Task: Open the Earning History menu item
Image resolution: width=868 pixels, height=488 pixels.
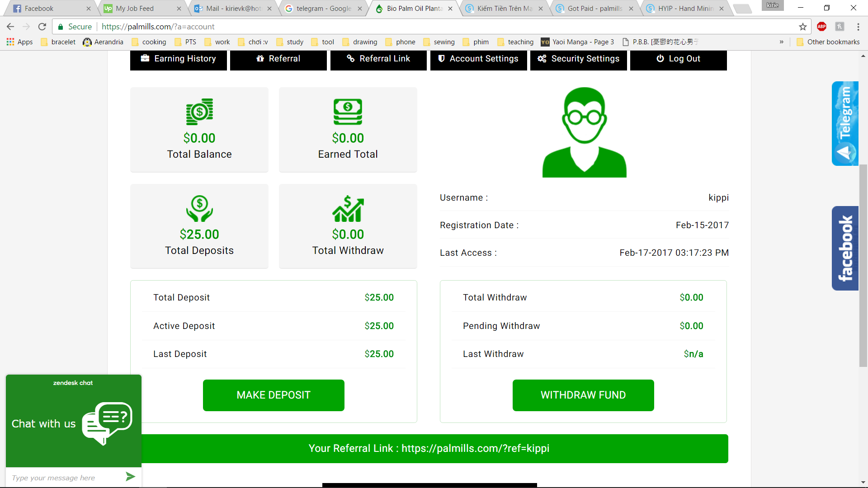Action: click(179, 59)
